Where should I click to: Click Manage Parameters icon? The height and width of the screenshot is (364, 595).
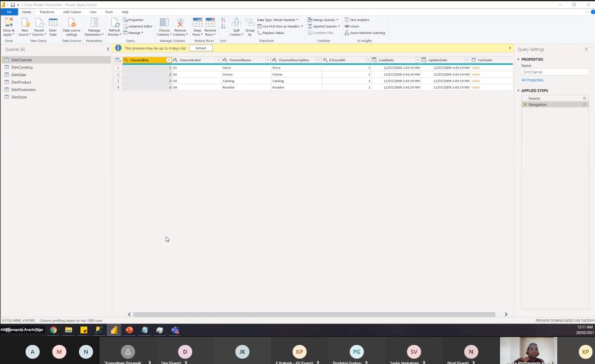[94, 22]
